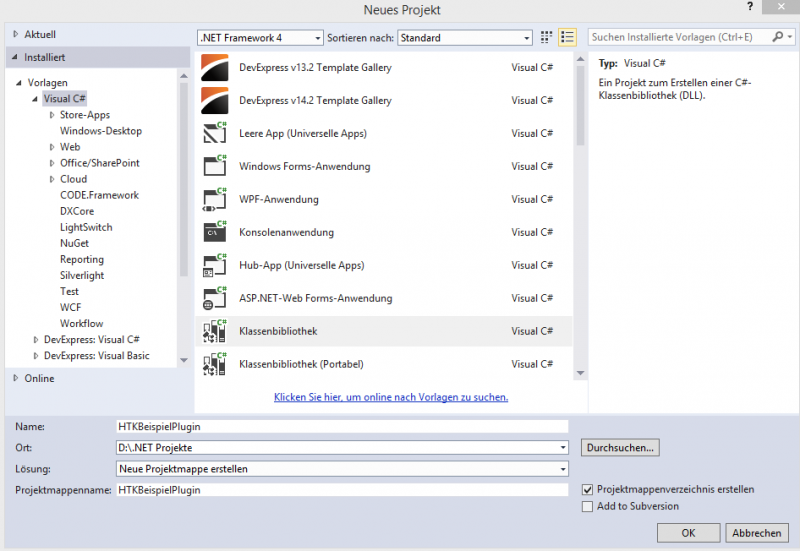Open the .NET Framework 4 dropdown
Viewport: 800px width, 551px height.
click(260, 37)
